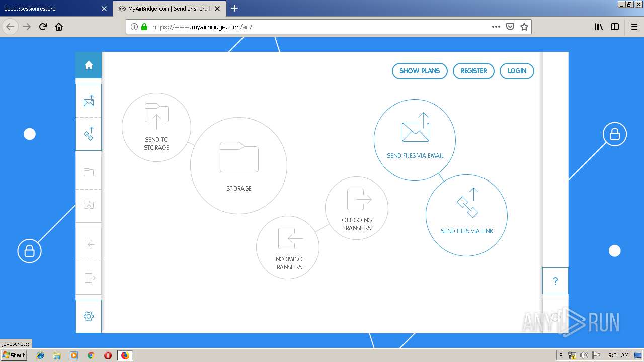Open Windows Explorer from taskbar
644x362 pixels.
tap(57, 355)
